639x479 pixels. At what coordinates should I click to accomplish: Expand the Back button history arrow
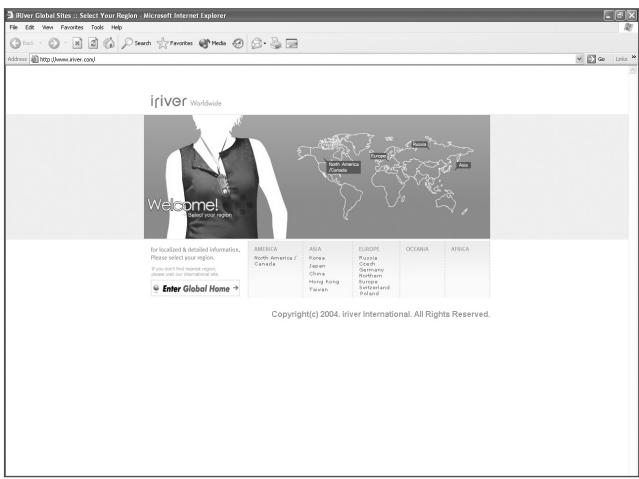pyautogui.click(x=40, y=43)
